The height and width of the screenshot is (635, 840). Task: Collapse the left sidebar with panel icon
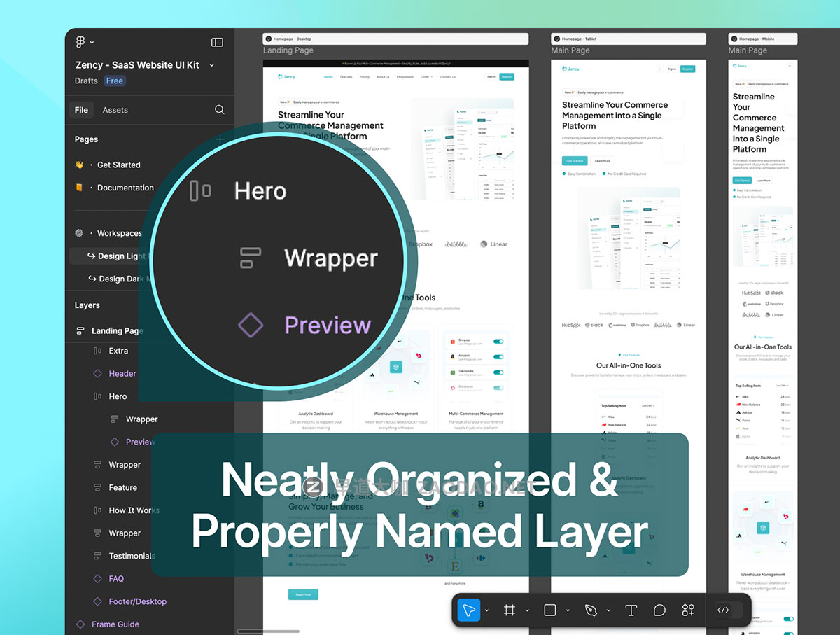point(217,42)
